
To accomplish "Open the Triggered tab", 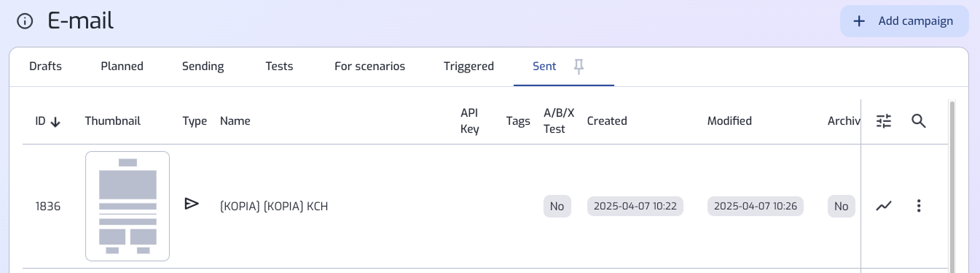I will (x=469, y=66).
